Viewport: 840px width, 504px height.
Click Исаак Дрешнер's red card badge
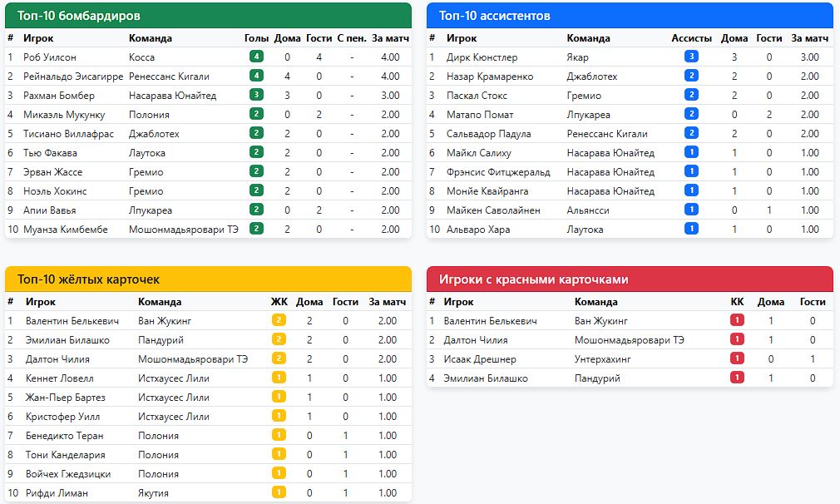point(737,359)
